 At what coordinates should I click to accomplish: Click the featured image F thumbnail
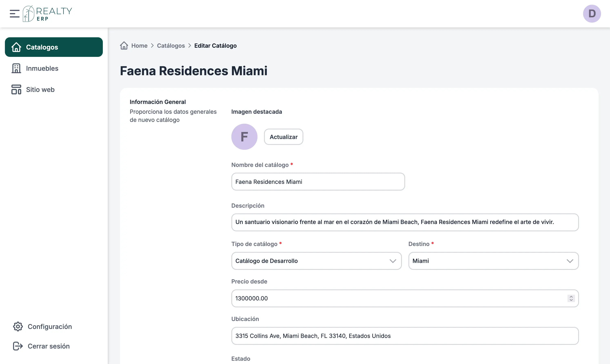coord(244,137)
